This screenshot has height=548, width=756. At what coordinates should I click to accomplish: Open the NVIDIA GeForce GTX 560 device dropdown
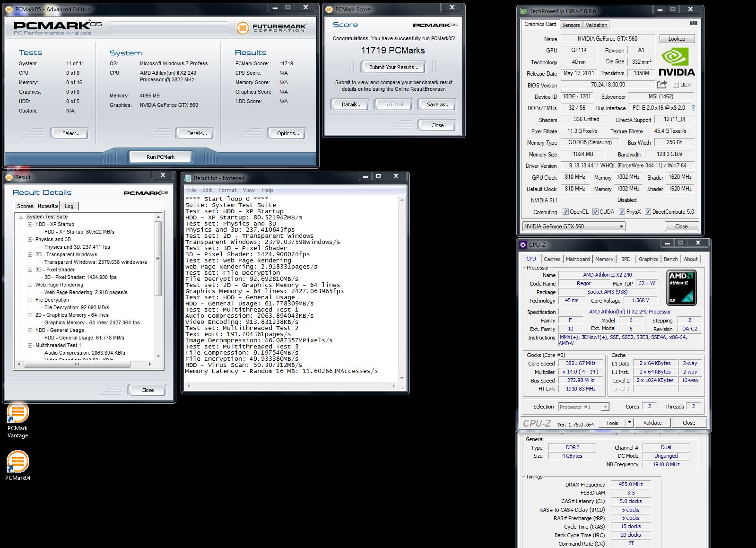coord(574,226)
